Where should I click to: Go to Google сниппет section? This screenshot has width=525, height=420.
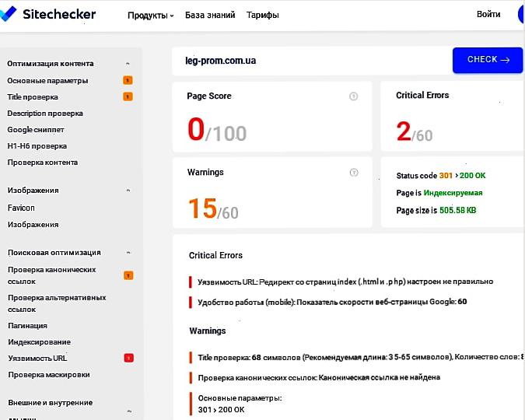[36, 130]
